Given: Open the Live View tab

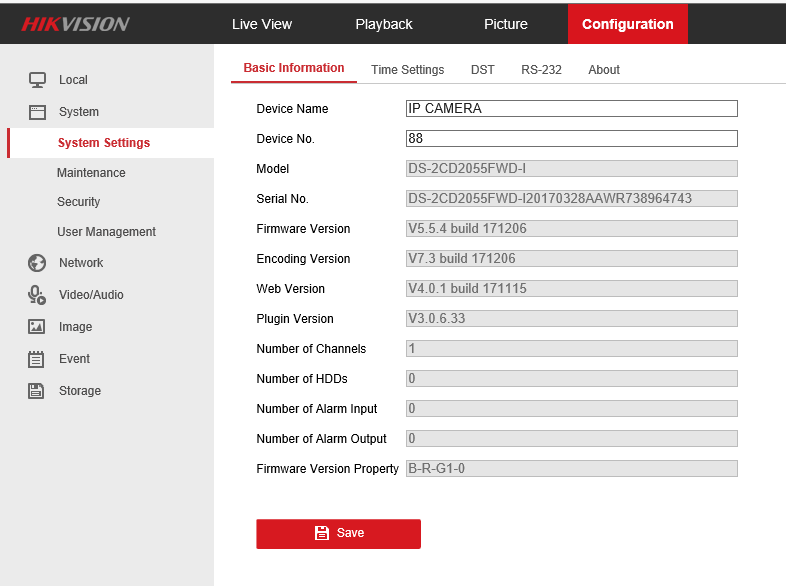Looking at the screenshot, I should (262, 24).
